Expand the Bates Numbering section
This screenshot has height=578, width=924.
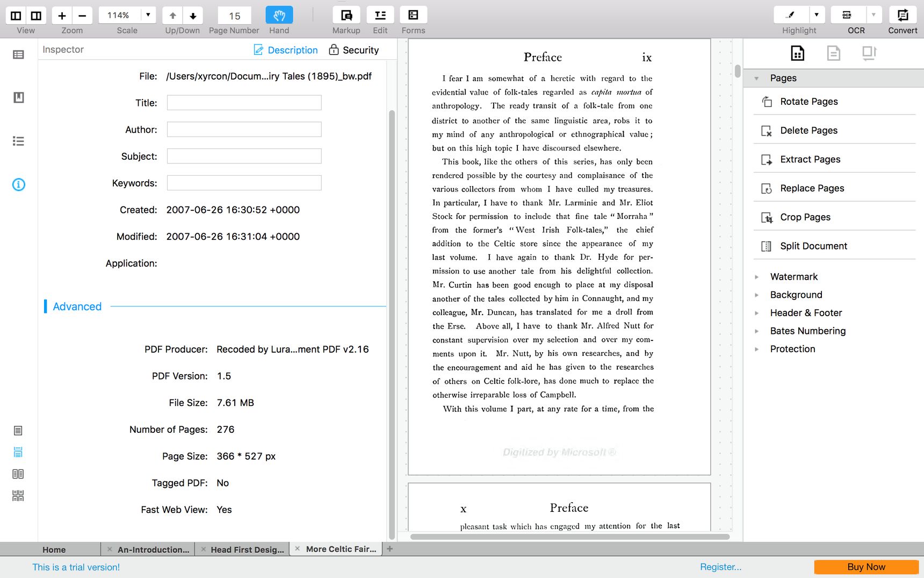757,331
